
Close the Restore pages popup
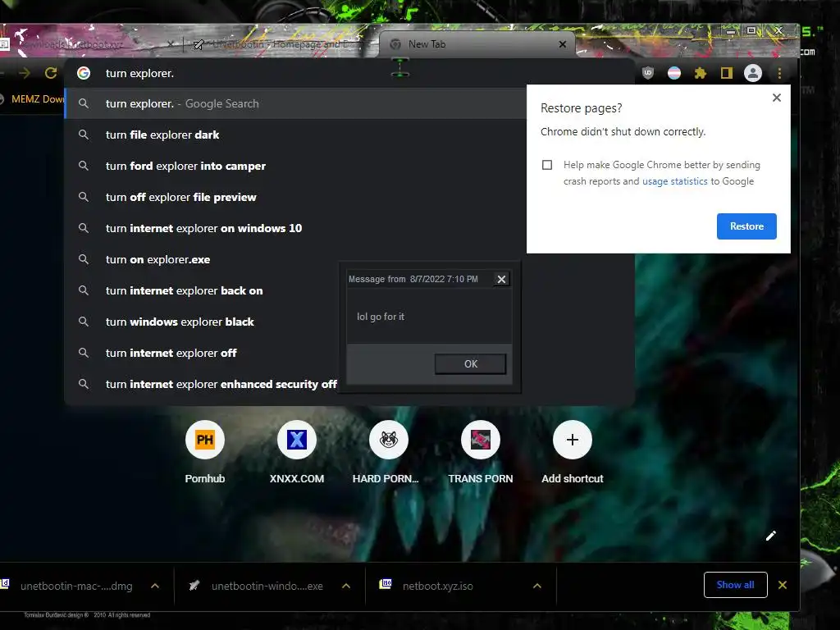click(777, 98)
